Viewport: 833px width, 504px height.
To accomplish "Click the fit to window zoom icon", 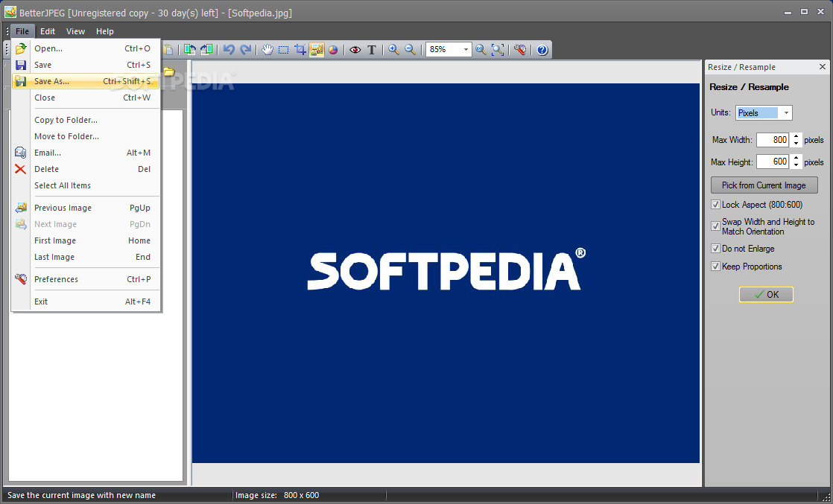I will (498, 50).
